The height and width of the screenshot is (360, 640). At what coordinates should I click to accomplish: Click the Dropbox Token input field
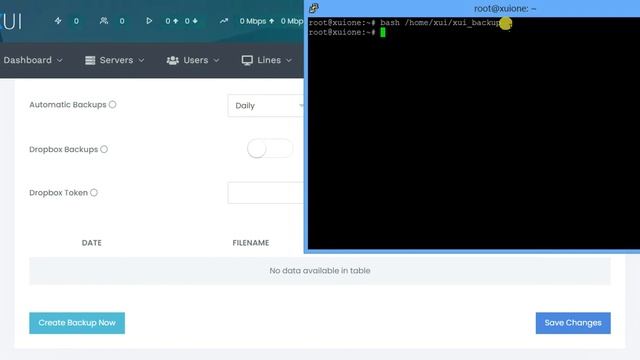266,193
